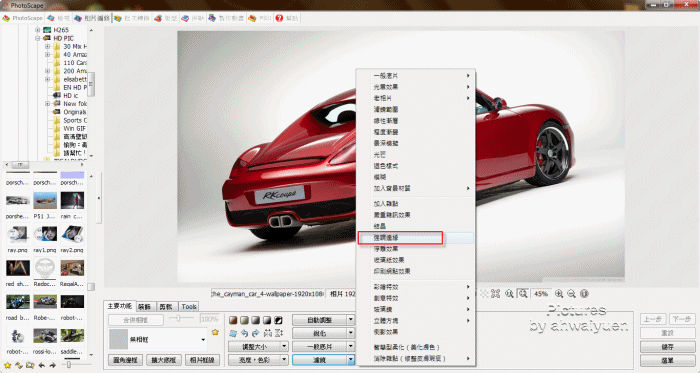The width and height of the screenshot is (700, 373).
Task: Switch to the 製作動畫 animation tab
Action: [x=226, y=18]
